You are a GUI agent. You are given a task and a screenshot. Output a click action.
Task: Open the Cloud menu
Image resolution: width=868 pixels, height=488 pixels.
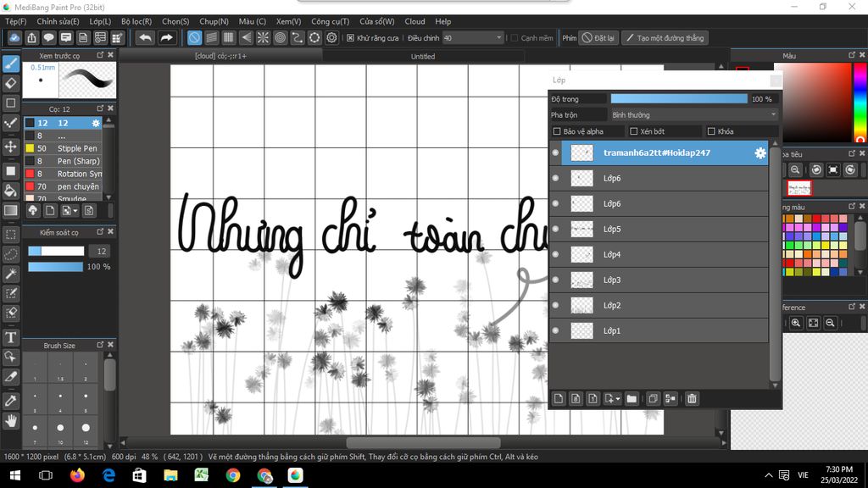click(415, 21)
